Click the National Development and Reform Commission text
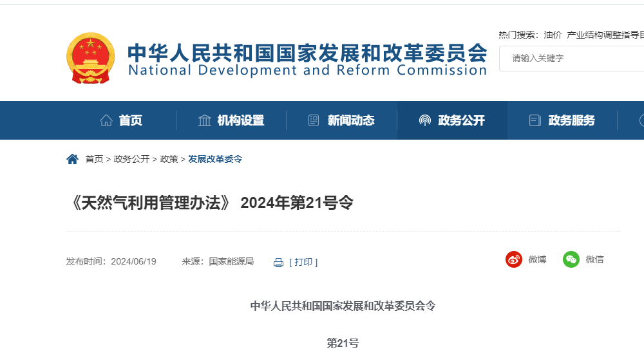Image resolution: width=644 pixels, height=363 pixels. pyautogui.click(x=307, y=70)
